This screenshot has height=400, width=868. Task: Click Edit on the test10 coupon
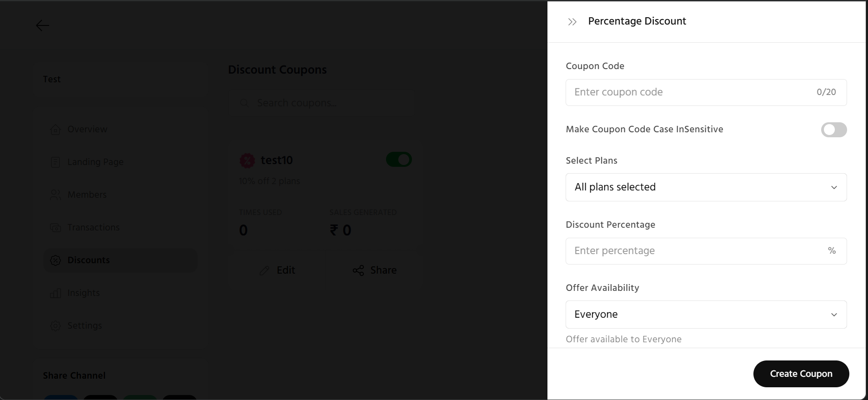[x=277, y=270]
